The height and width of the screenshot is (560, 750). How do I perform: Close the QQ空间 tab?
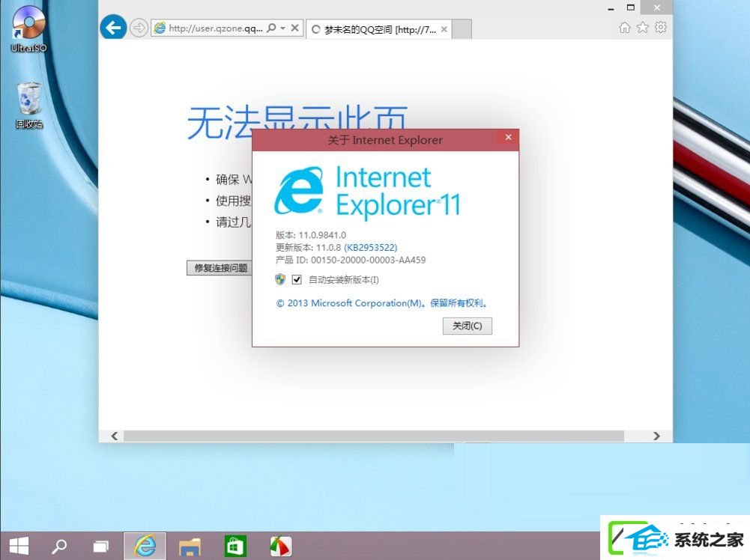click(x=444, y=30)
